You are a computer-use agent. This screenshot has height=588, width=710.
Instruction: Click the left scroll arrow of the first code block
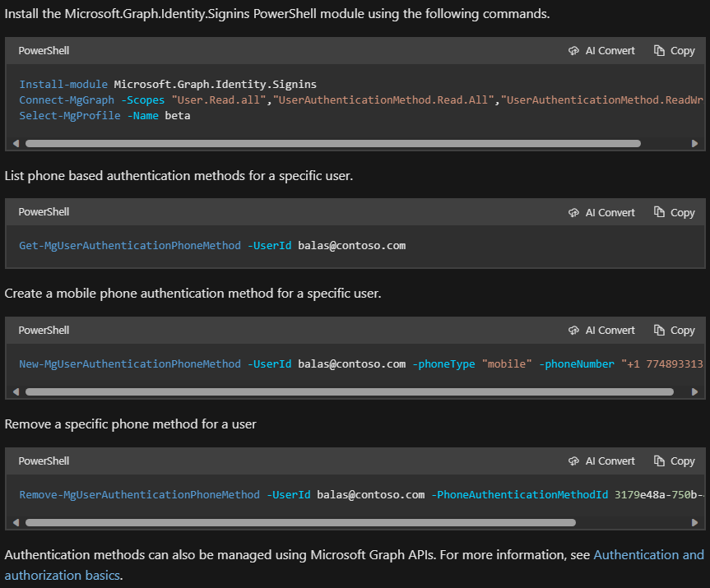point(16,142)
